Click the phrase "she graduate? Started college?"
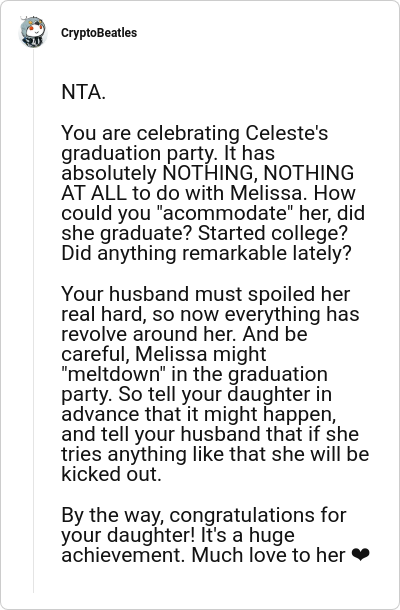400x610 pixels. pos(204,233)
